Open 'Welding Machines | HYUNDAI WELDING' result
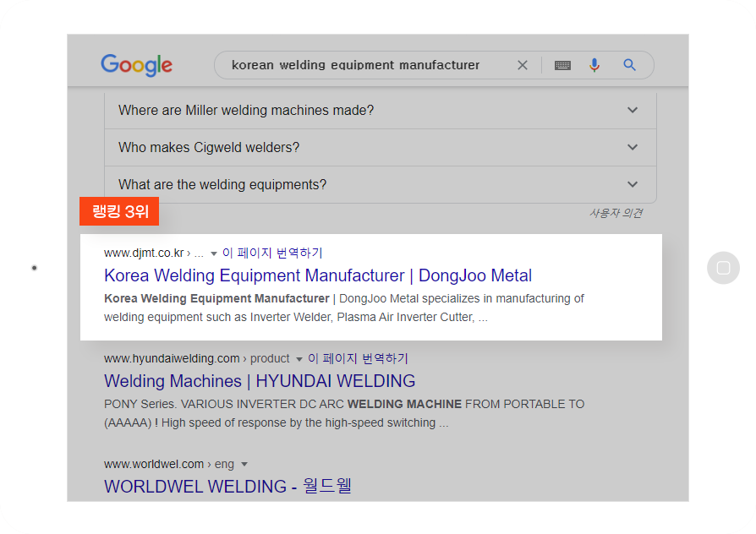 tap(260, 381)
